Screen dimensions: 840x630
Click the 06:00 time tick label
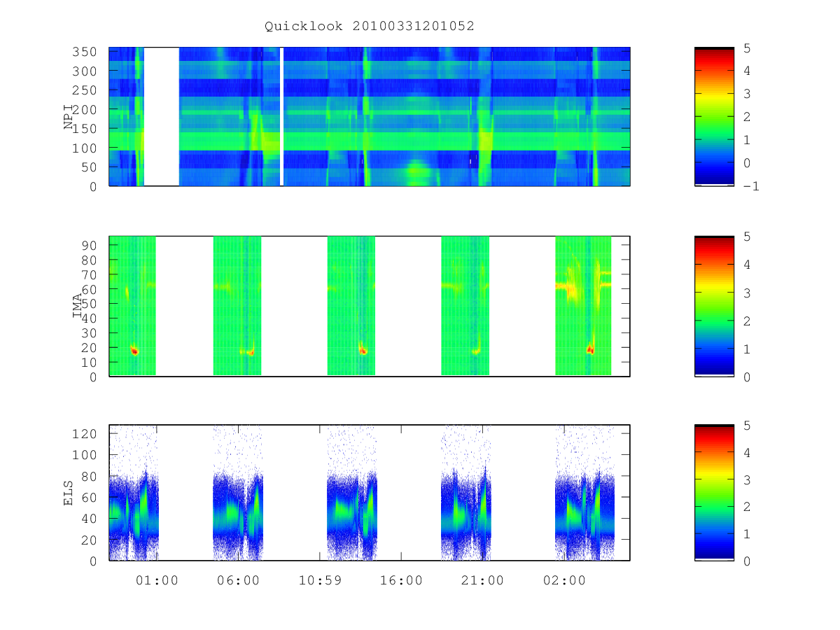[x=238, y=581]
